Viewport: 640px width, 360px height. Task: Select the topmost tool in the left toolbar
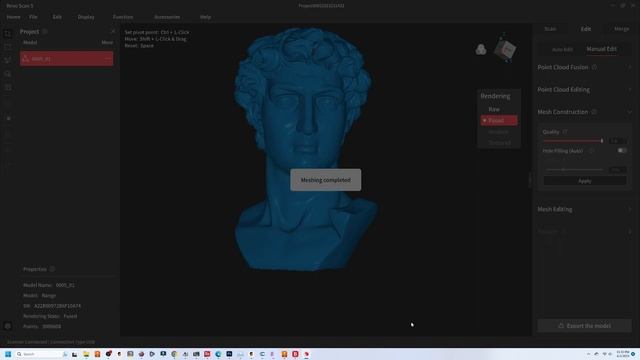coord(7,34)
